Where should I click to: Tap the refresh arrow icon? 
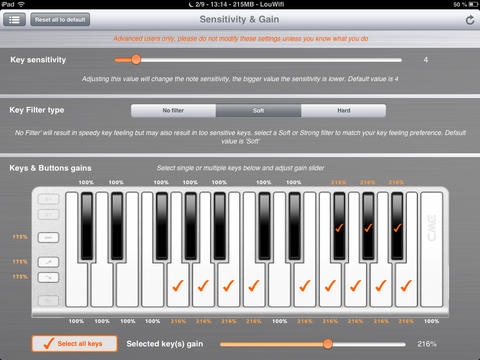coord(470,20)
